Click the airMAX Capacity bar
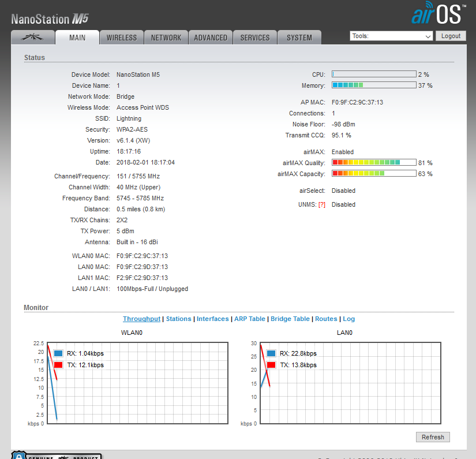The image size is (476, 459). pyautogui.click(x=374, y=173)
